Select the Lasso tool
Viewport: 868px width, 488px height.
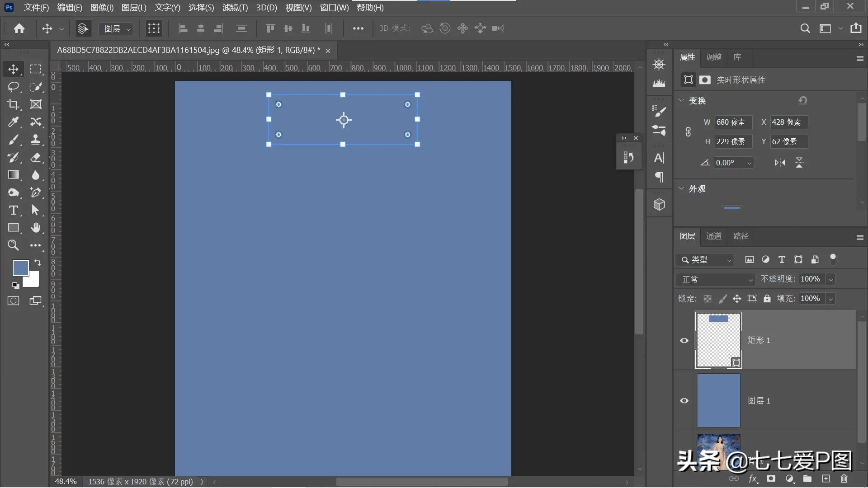[x=13, y=87]
